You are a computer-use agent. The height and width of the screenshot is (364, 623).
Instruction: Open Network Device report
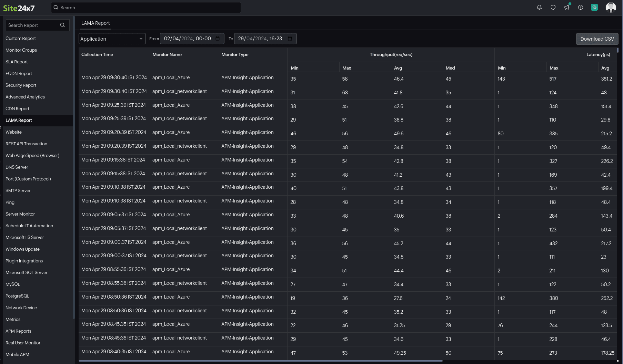tap(21, 308)
